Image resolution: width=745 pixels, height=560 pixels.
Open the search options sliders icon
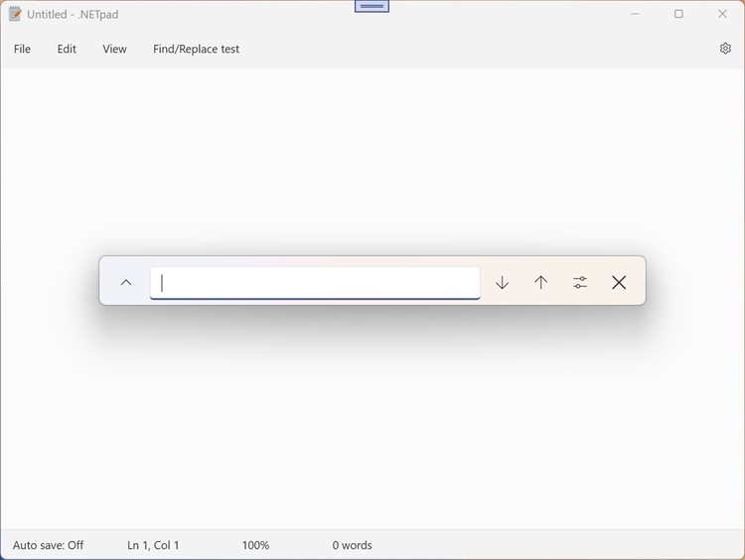tap(580, 283)
